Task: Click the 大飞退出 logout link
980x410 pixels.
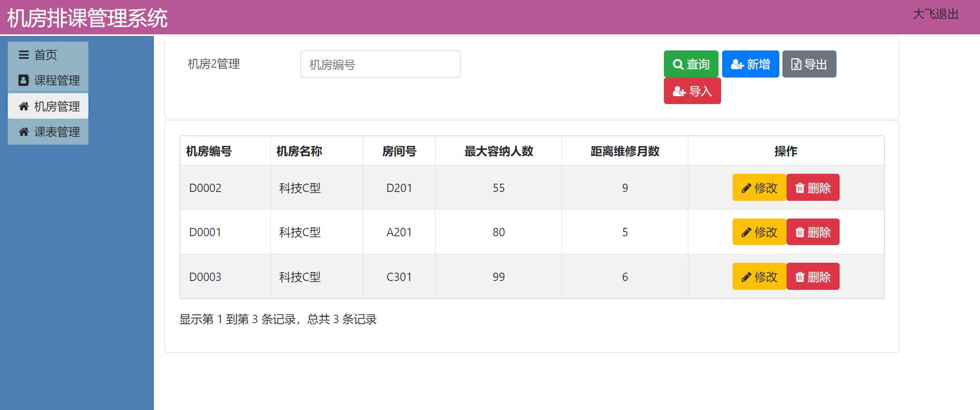Action: coord(935,14)
